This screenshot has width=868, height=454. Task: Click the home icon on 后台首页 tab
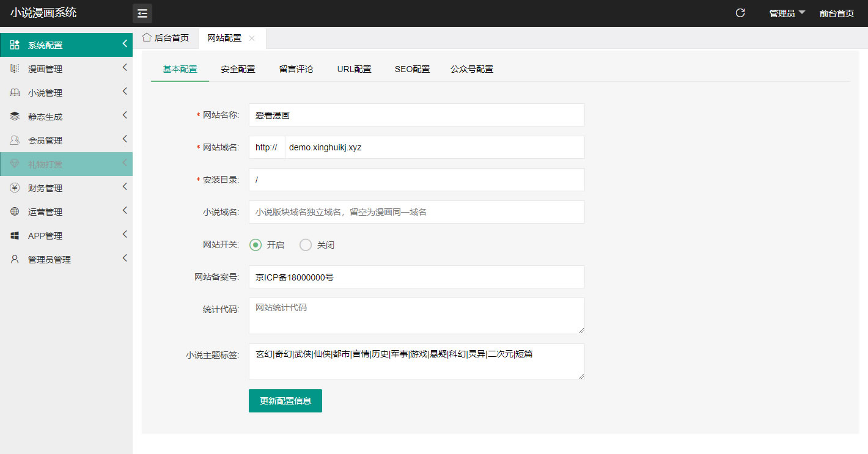coord(147,37)
